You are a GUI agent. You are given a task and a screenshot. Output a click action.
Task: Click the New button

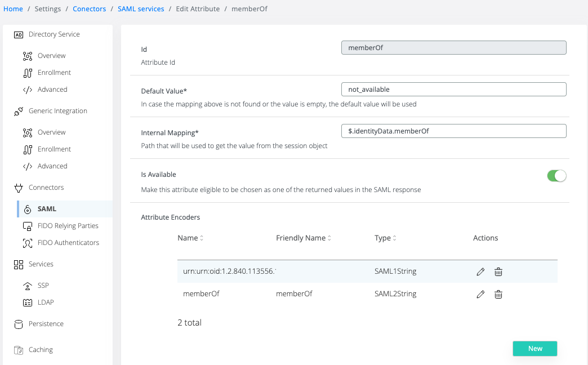(x=534, y=349)
